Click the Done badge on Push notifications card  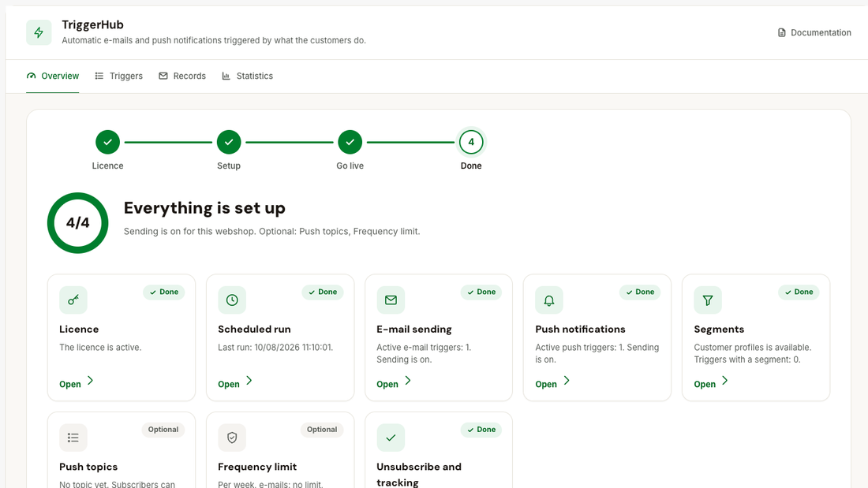(x=640, y=292)
